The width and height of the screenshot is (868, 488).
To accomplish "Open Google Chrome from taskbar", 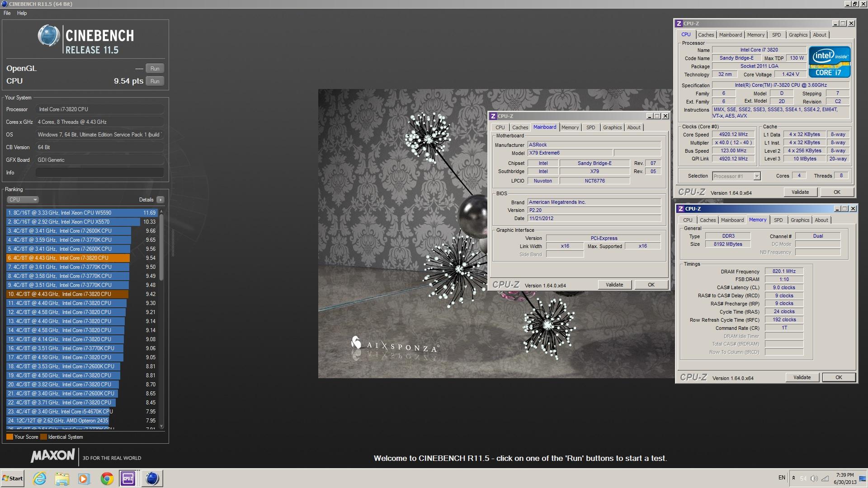I will coord(107,479).
